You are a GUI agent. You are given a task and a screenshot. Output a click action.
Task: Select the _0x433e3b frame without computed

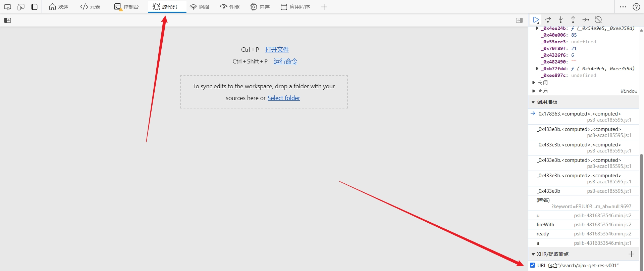(584, 191)
